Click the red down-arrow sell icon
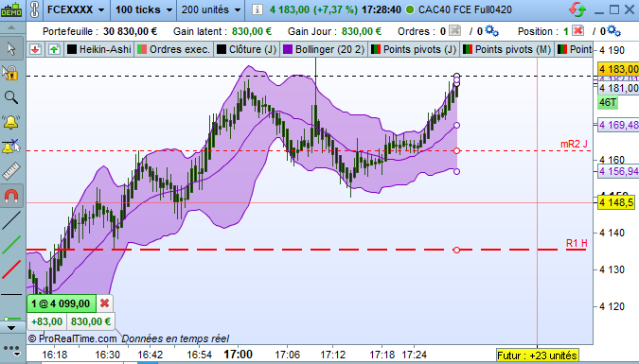This screenshot has width=639, height=364. tap(35, 49)
